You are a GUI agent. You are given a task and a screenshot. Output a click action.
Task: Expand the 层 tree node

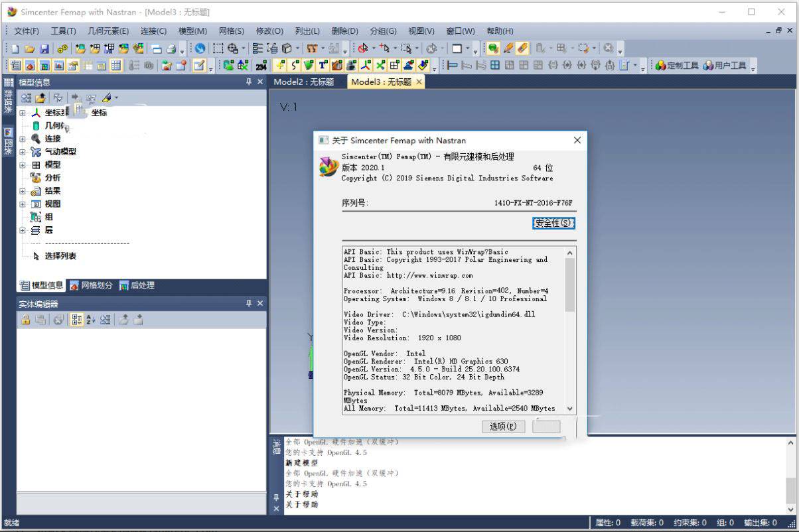pyautogui.click(x=23, y=230)
